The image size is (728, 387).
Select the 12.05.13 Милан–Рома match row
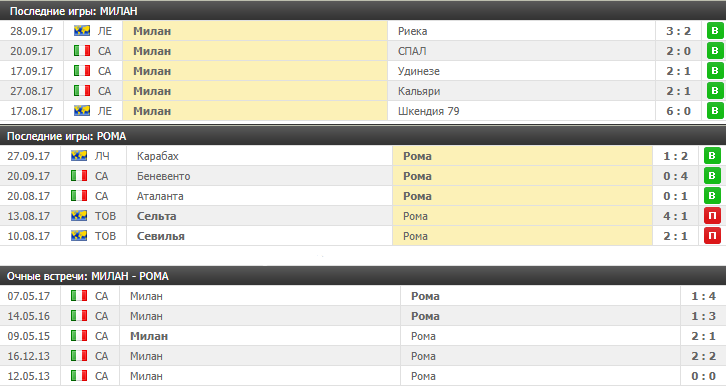pos(363,376)
